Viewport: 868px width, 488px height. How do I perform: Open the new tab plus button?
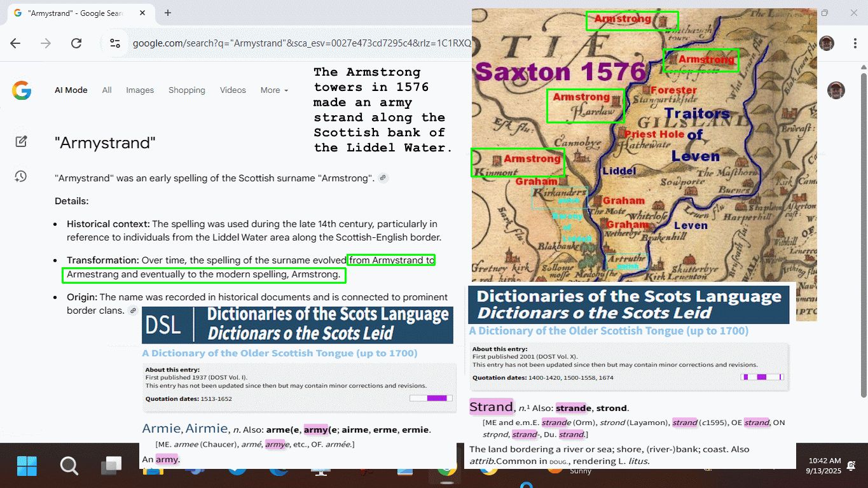click(168, 13)
